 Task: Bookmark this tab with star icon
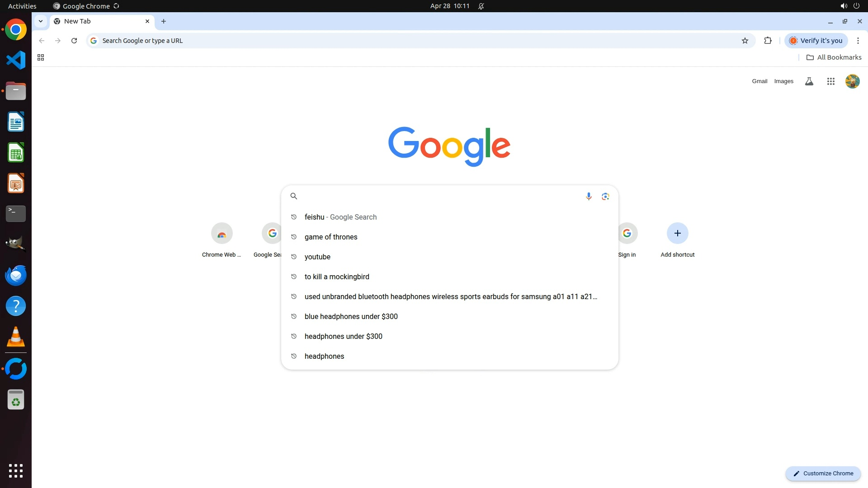(745, 41)
